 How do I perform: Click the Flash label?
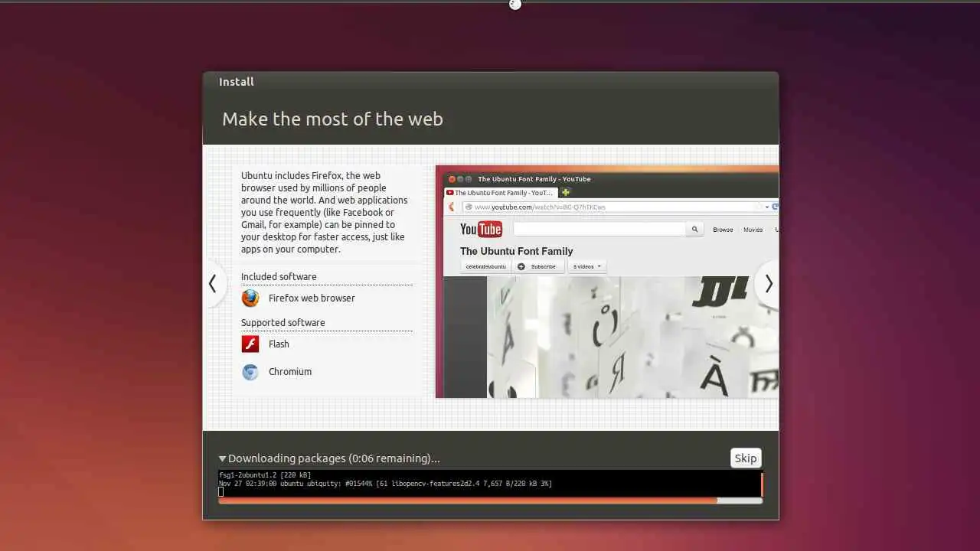(279, 344)
